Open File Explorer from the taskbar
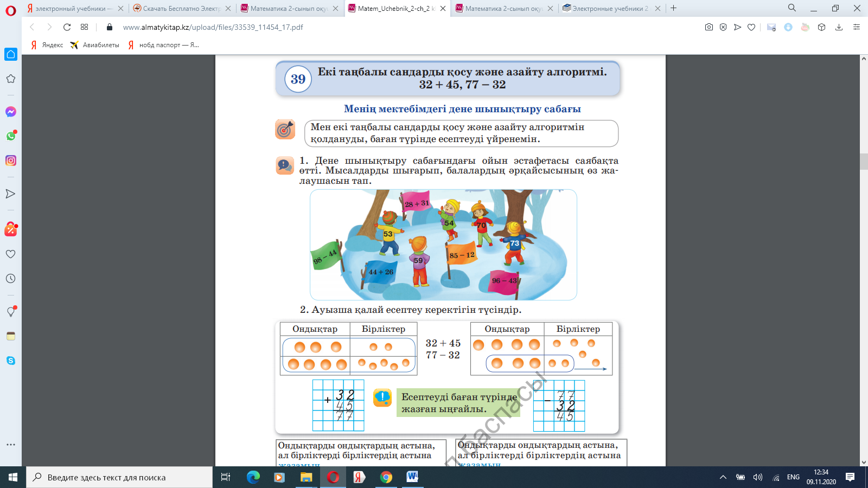 (307, 477)
